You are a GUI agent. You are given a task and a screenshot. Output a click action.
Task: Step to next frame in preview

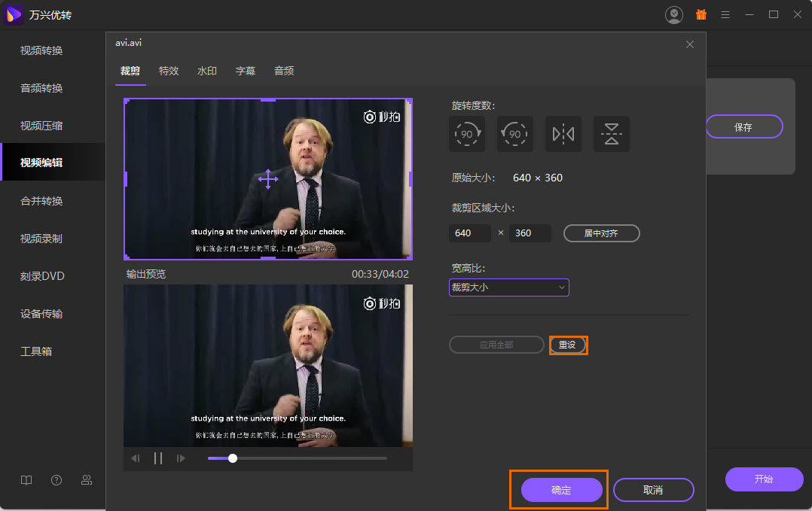coord(181,458)
